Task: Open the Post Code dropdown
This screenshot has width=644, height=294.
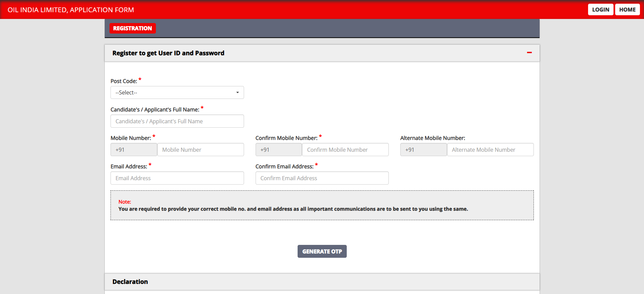Action: [x=177, y=92]
